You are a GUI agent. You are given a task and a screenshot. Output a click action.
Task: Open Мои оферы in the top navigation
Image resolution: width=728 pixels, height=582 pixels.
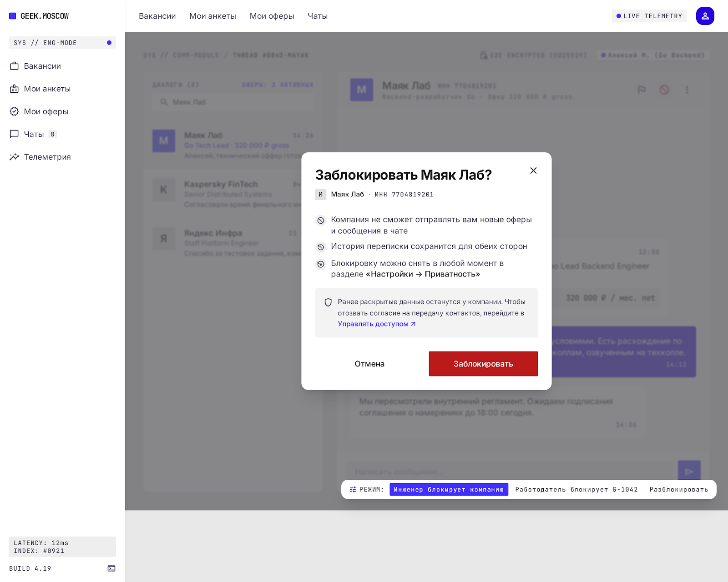[272, 16]
